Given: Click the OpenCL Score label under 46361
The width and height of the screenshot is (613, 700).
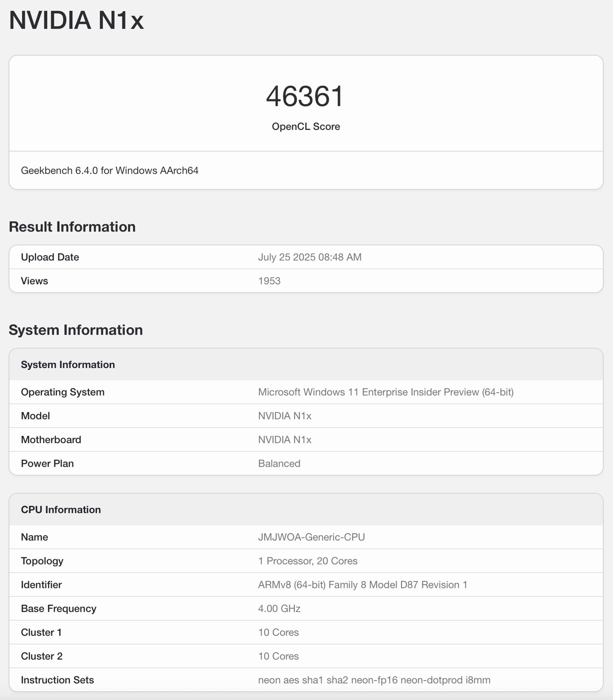Looking at the screenshot, I should coord(306,126).
